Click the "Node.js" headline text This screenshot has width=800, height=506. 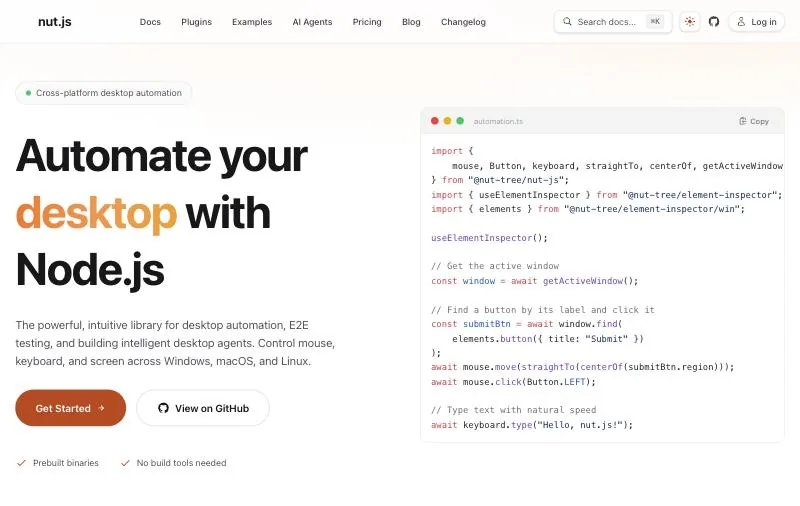tap(90, 270)
